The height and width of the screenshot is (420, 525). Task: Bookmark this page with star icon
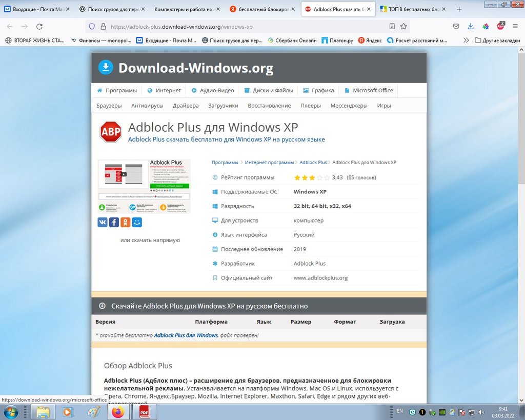click(x=403, y=27)
